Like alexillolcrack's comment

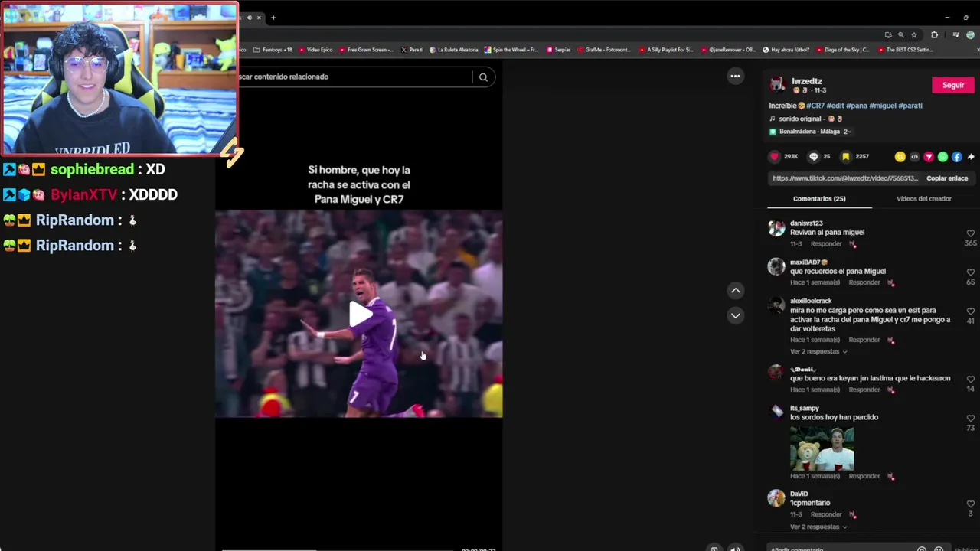(971, 311)
